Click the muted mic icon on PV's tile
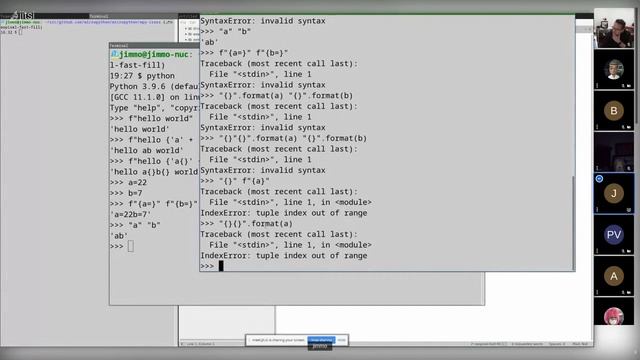The width and height of the screenshot is (640, 360). tap(623, 251)
